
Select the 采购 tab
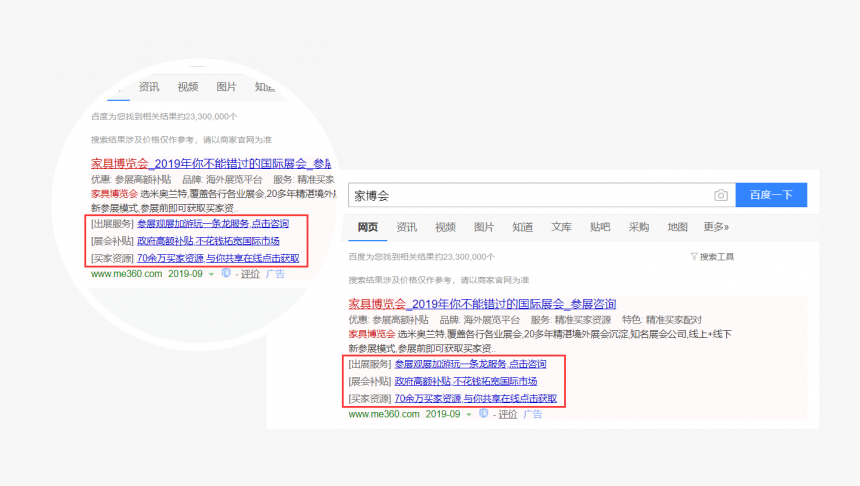[639, 227]
